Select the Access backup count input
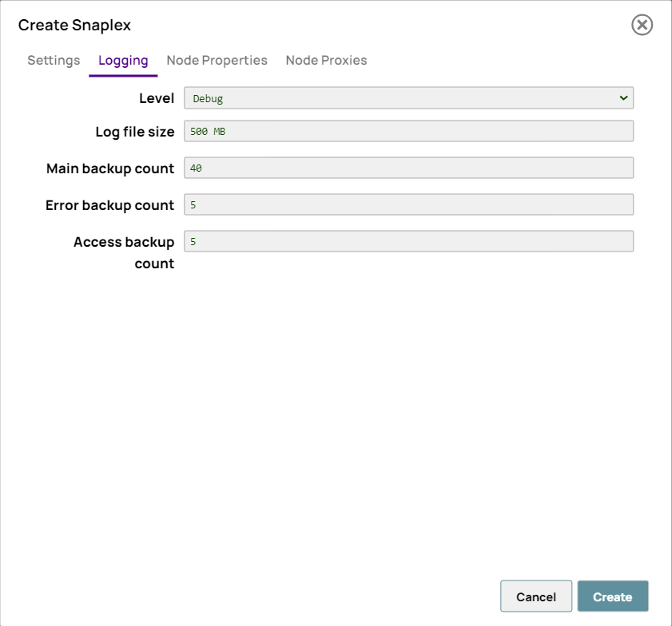 [x=409, y=240]
